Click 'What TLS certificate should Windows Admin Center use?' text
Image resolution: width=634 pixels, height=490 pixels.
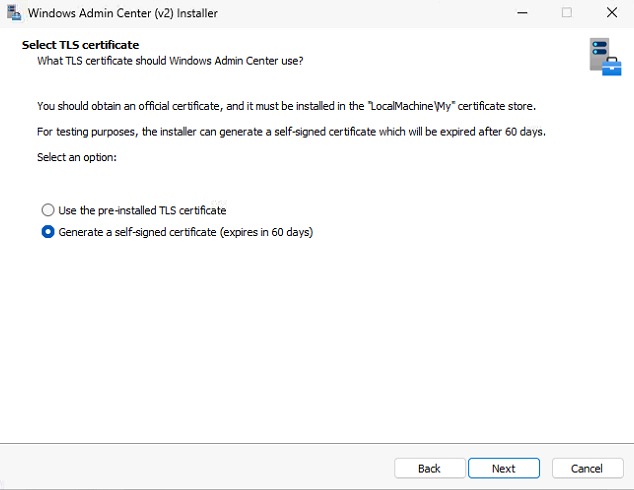click(x=170, y=61)
